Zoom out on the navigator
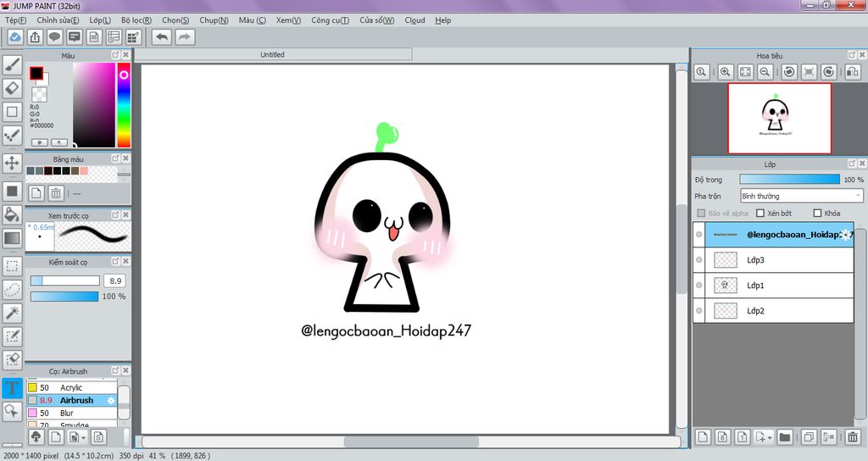 765,72
